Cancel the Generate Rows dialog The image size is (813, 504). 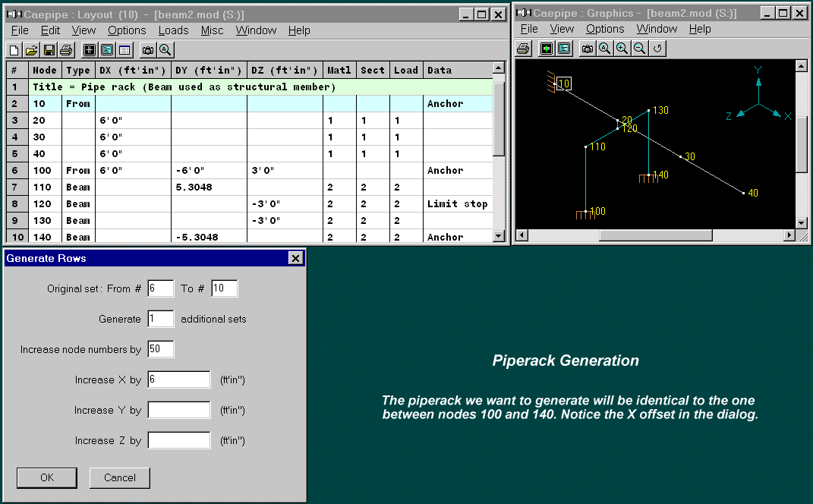(120, 477)
